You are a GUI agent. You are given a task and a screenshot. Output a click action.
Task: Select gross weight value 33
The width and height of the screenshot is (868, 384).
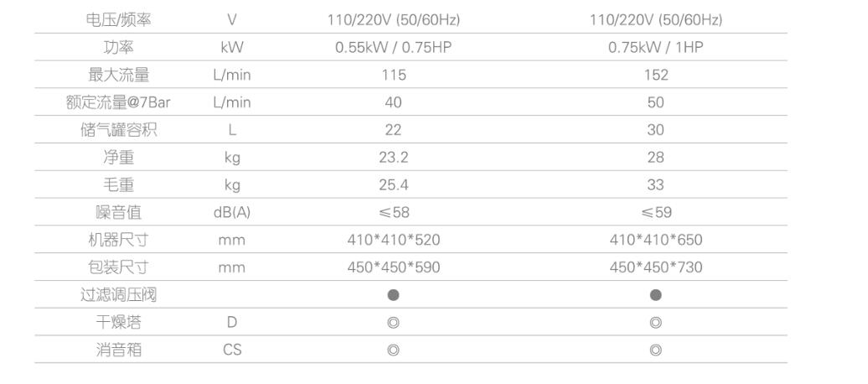pyautogui.click(x=655, y=184)
